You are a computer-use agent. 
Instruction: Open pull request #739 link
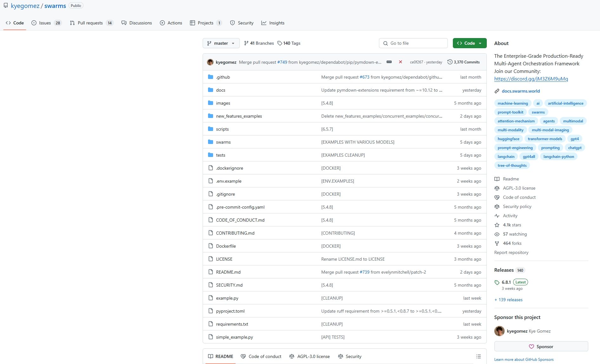coord(364,272)
